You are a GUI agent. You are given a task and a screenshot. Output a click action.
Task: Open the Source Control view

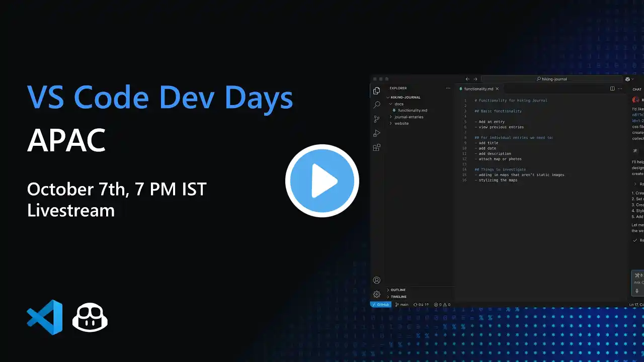click(x=376, y=119)
